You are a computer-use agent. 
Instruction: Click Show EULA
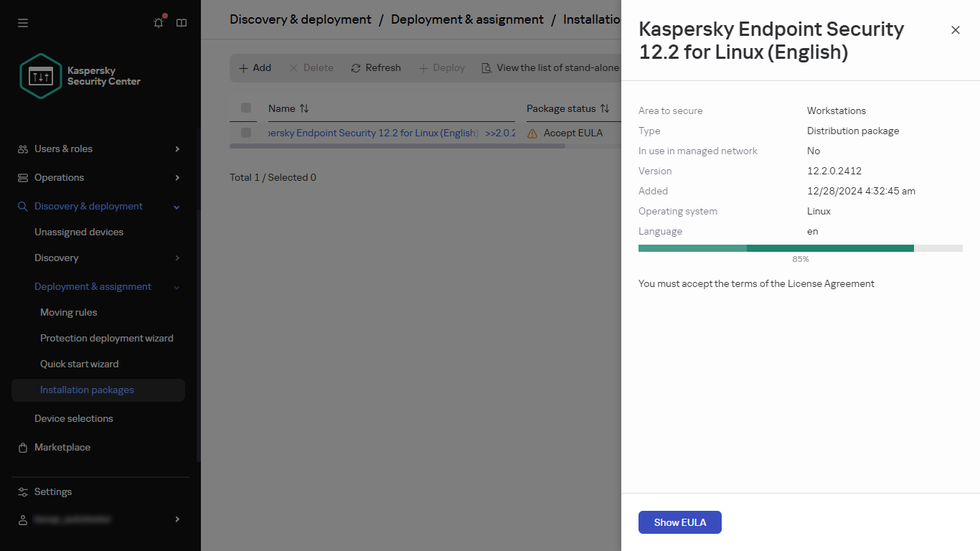(679, 522)
